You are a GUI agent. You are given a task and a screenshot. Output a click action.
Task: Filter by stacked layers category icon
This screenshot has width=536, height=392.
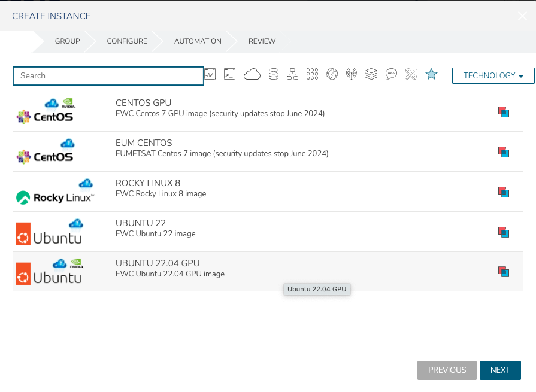coord(371,74)
